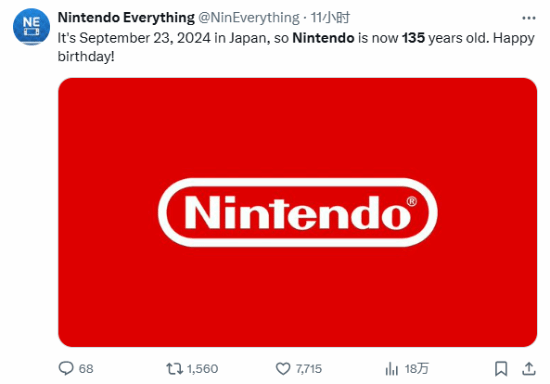The height and width of the screenshot is (384, 550).
Task: Retweet using the repost arrows icon
Action: tap(174, 369)
